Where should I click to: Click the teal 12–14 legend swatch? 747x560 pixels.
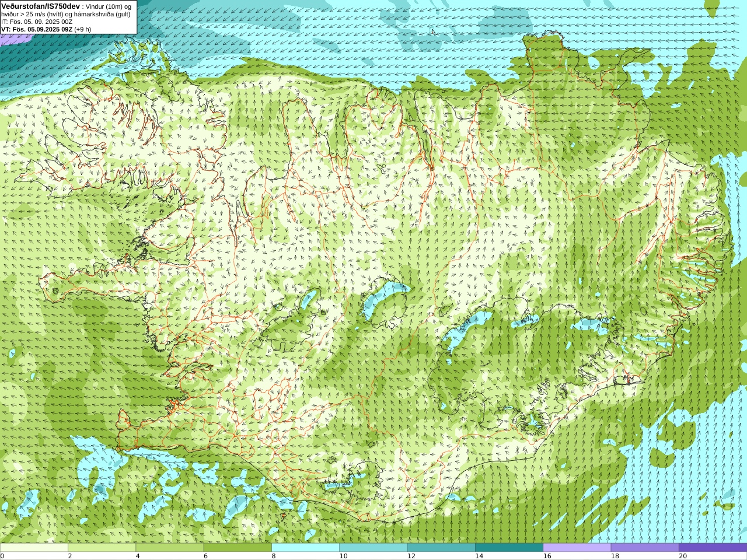coord(441,548)
